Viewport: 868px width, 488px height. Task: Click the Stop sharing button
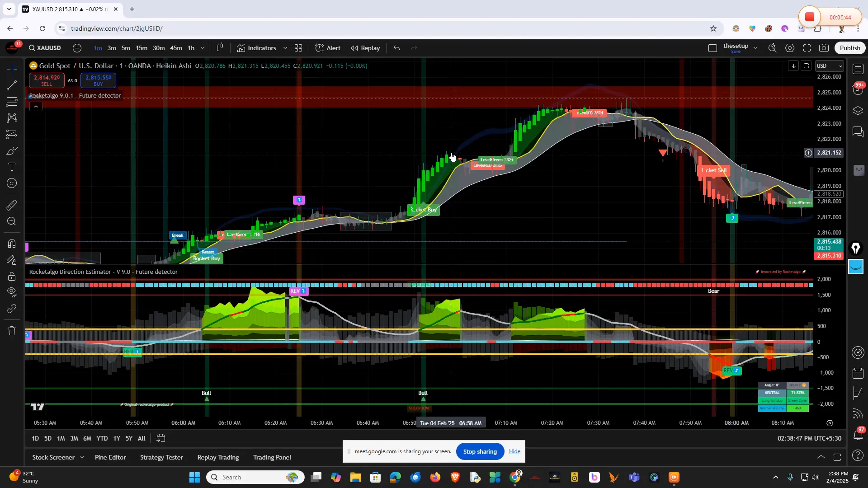tap(480, 451)
